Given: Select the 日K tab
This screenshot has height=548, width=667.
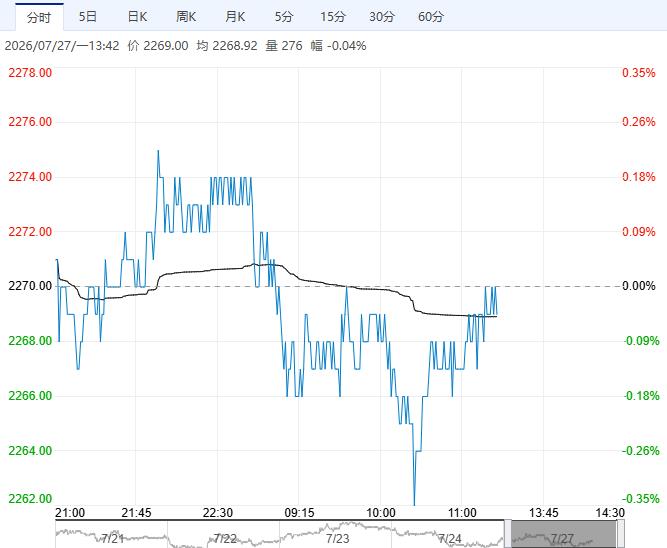Looking at the screenshot, I should [137, 17].
